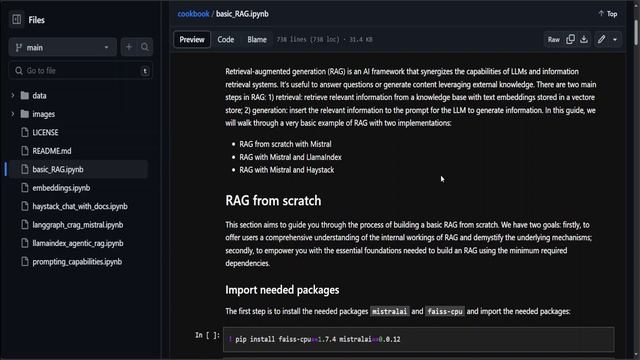The image size is (640, 360).
Task: Click the Go to file search icon
Action: [19, 71]
